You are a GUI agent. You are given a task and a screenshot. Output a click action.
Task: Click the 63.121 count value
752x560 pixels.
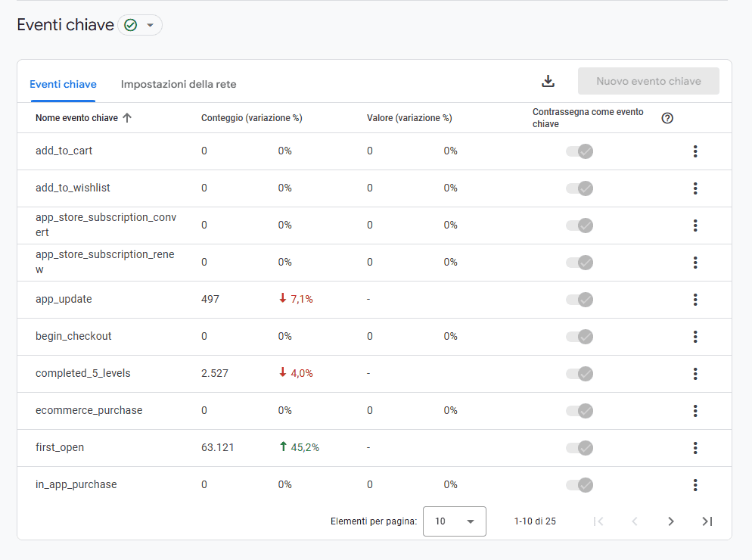tap(218, 447)
